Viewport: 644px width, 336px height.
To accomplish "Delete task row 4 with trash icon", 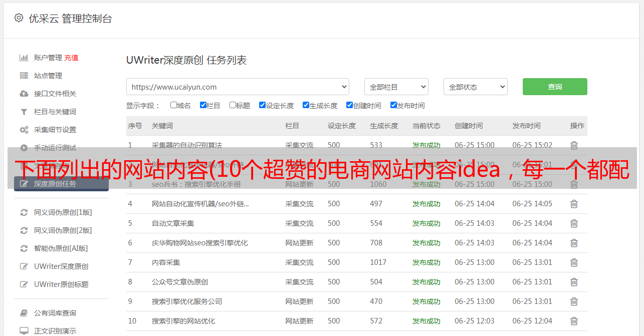I will [x=574, y=204].
